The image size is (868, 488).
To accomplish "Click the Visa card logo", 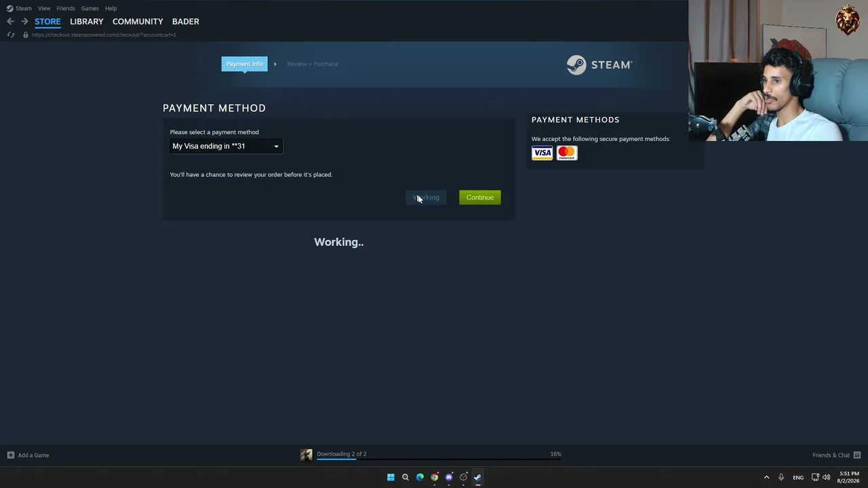I will 542,153.
